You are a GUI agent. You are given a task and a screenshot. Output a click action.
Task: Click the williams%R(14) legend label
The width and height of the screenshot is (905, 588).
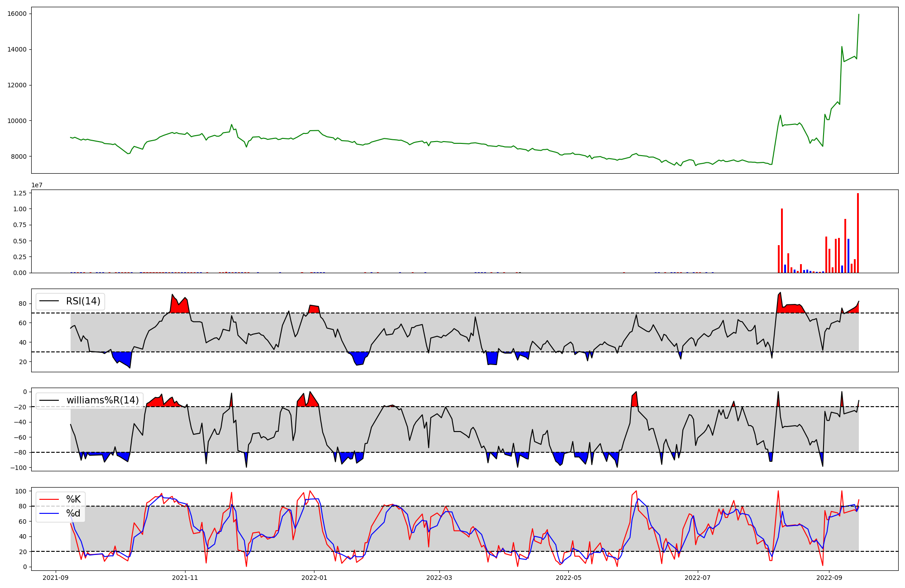(102, 400)
